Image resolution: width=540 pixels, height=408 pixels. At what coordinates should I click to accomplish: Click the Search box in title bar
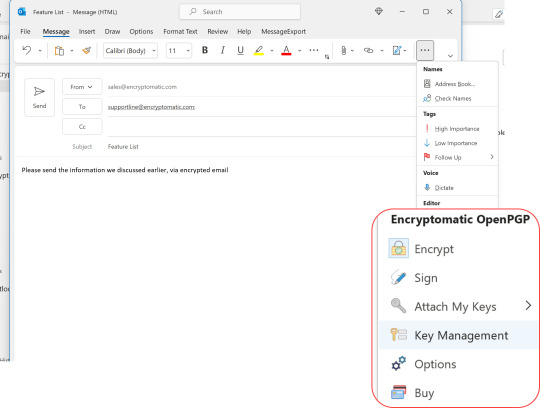pyautogui.click(x=240, y=12)
